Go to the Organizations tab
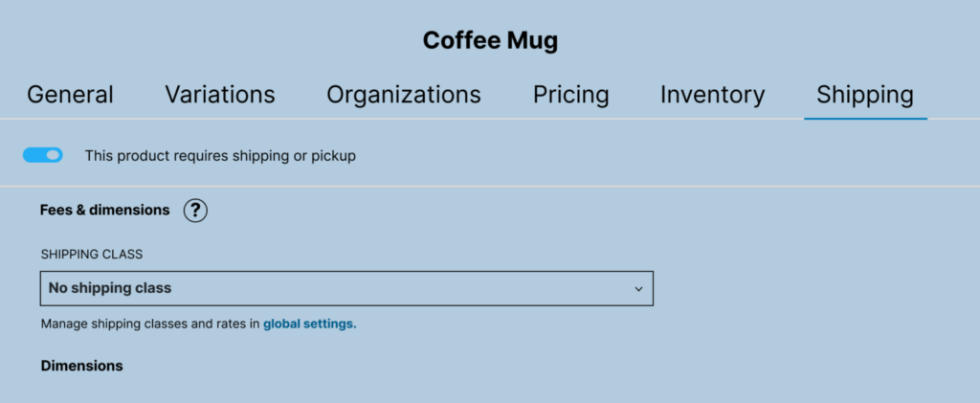The height and width of the screenshot is (403, 980). [x=403, y=95]
